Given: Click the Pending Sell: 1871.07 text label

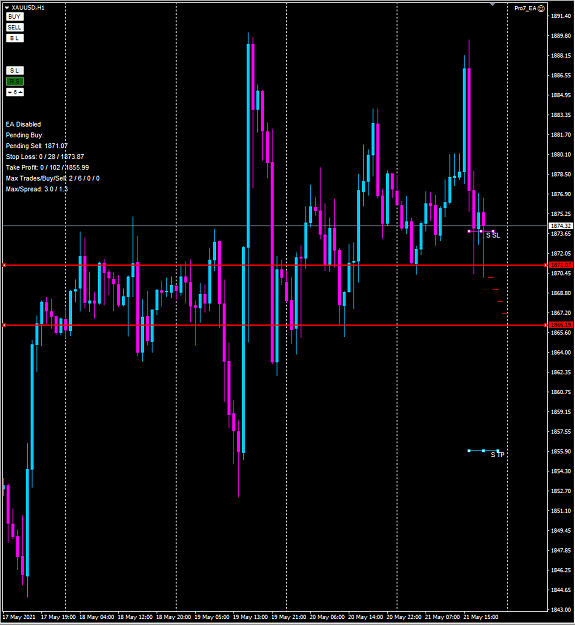Looking at the screenshot, I should [x=37, y=146].
